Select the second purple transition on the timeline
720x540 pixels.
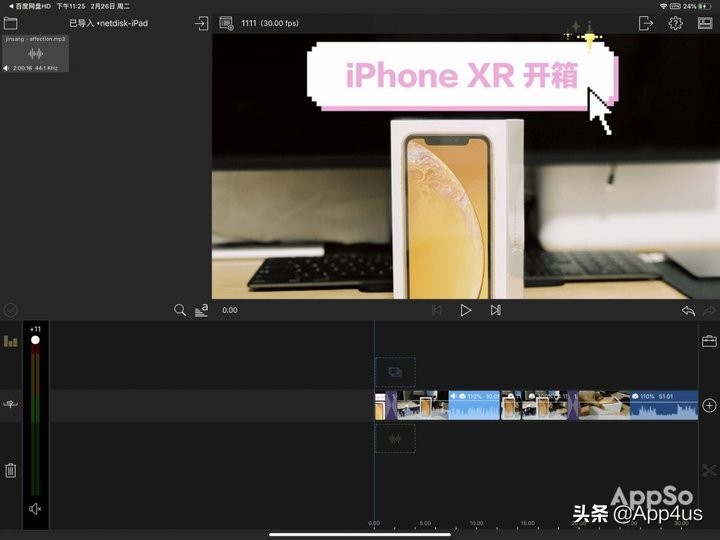tap(573, 405)
